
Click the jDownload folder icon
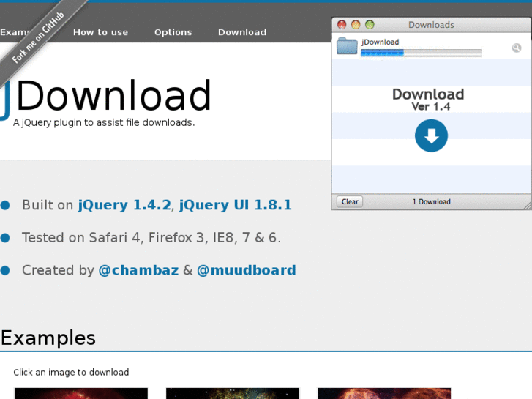click(x=347, y=46)
